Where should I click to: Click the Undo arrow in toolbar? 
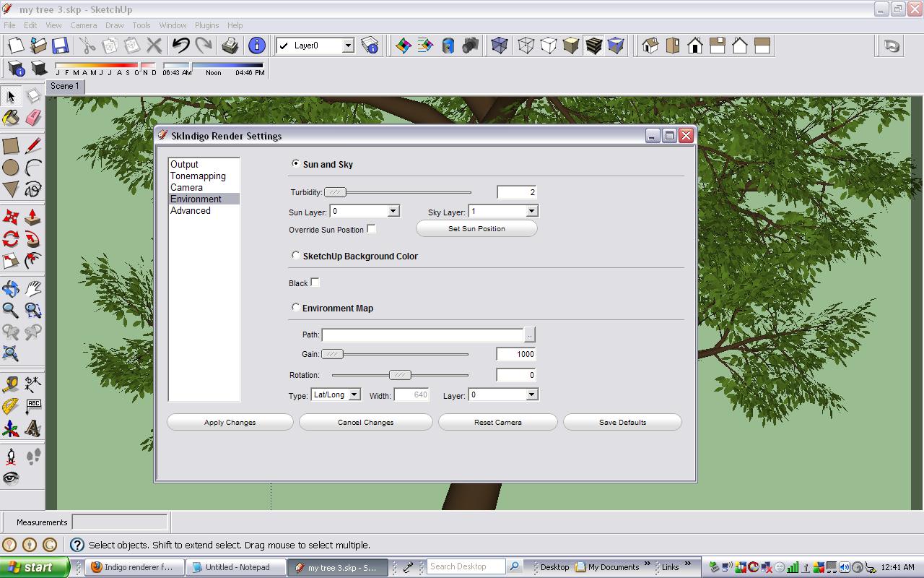coord(180,46)
